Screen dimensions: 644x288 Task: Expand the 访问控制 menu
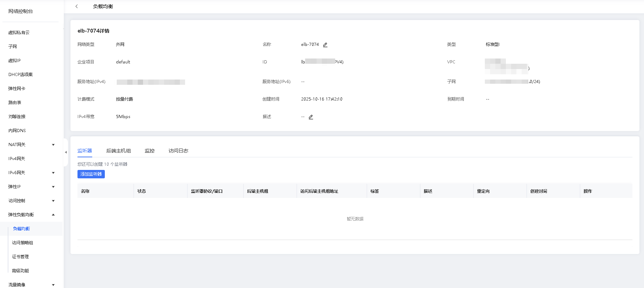coord(53,201)
